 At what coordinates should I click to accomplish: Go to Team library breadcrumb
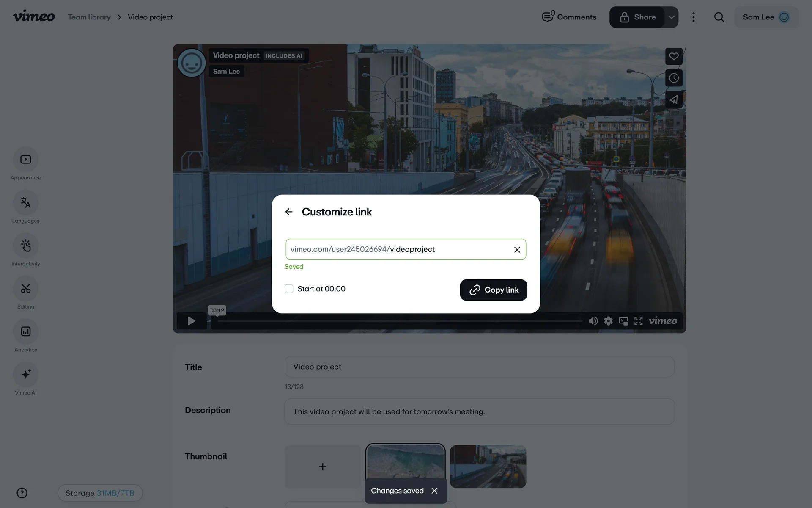(89, 17)
